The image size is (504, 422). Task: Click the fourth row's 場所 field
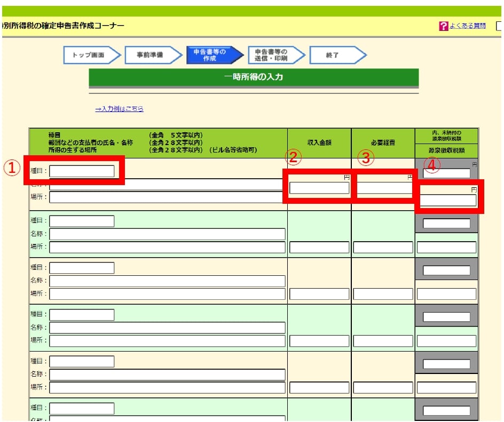point(167,341)
